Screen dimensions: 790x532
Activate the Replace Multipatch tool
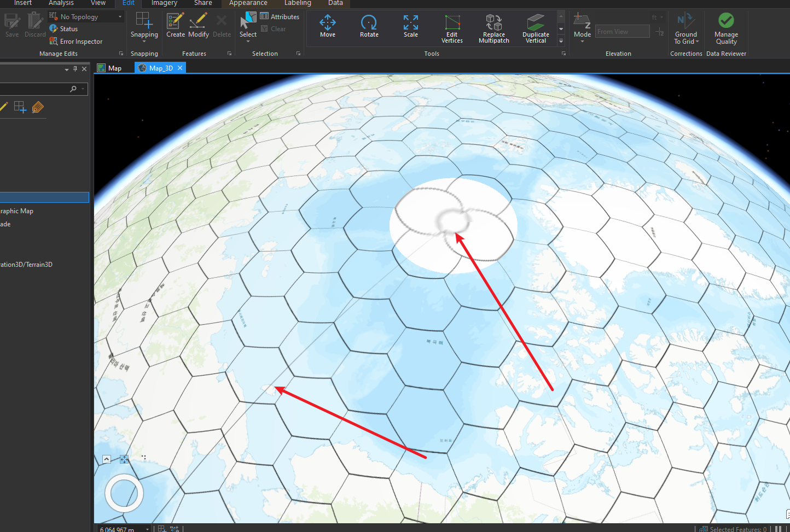pos(494,28)
